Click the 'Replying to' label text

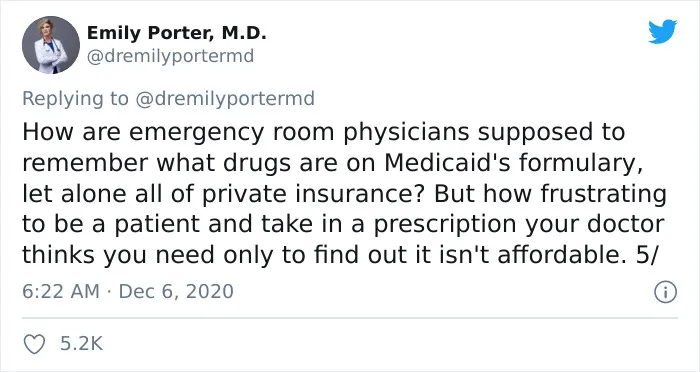click(x=75, y=99)
